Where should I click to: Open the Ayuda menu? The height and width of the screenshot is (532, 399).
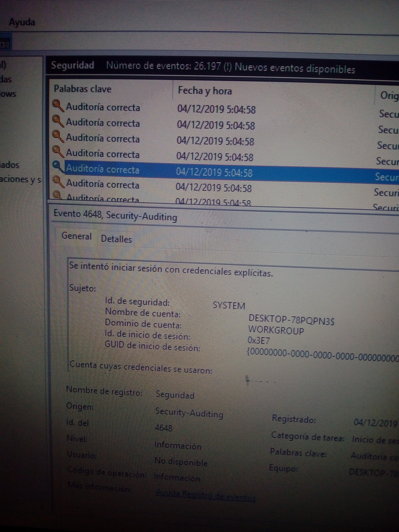(x=22, y=22)
